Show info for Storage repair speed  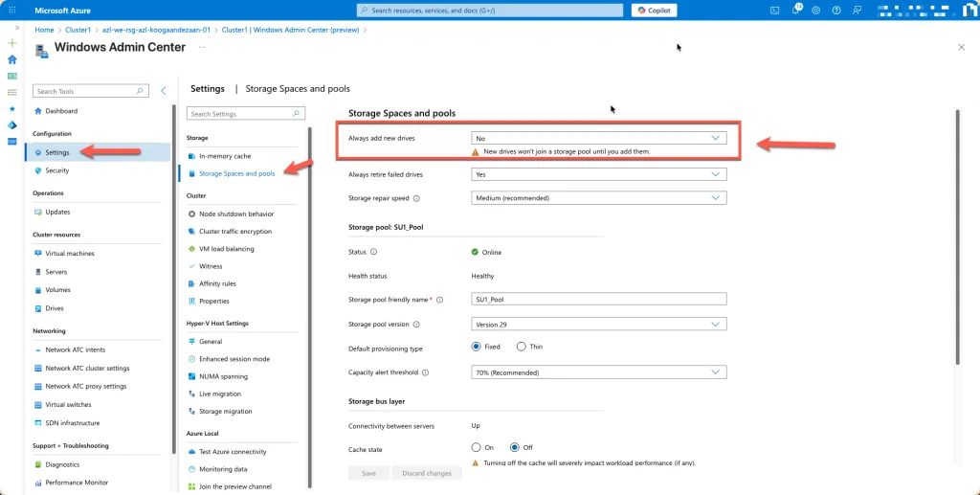pos(417,198)
